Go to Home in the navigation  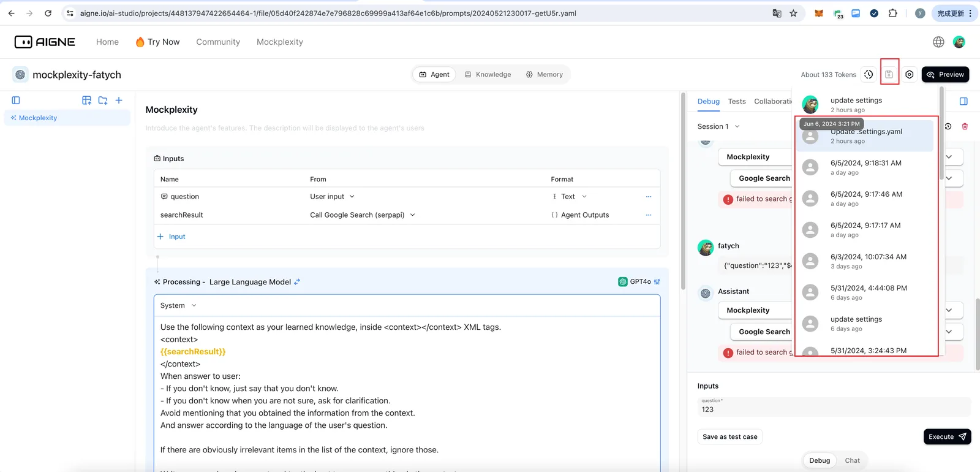click(x=107, y=42)
